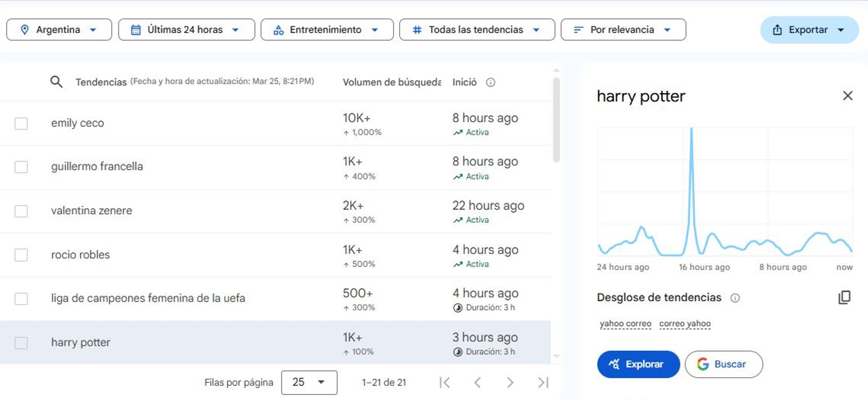Close the harry potter detail panel

848,96
